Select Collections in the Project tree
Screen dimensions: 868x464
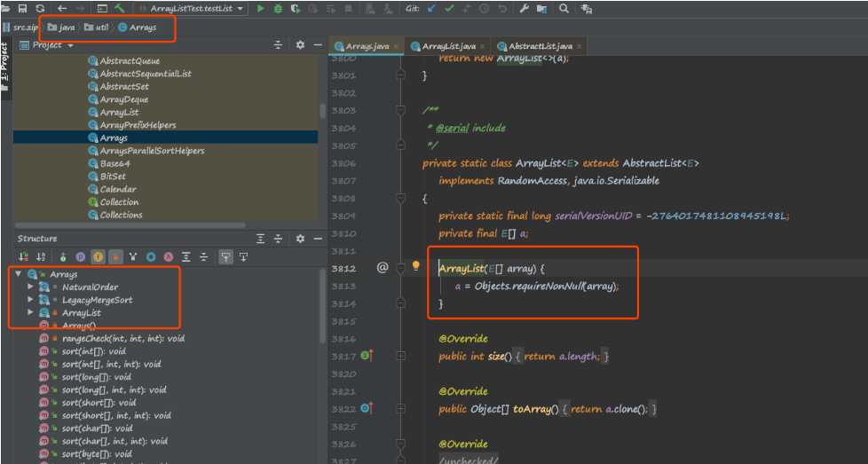(x=121, y=215)
